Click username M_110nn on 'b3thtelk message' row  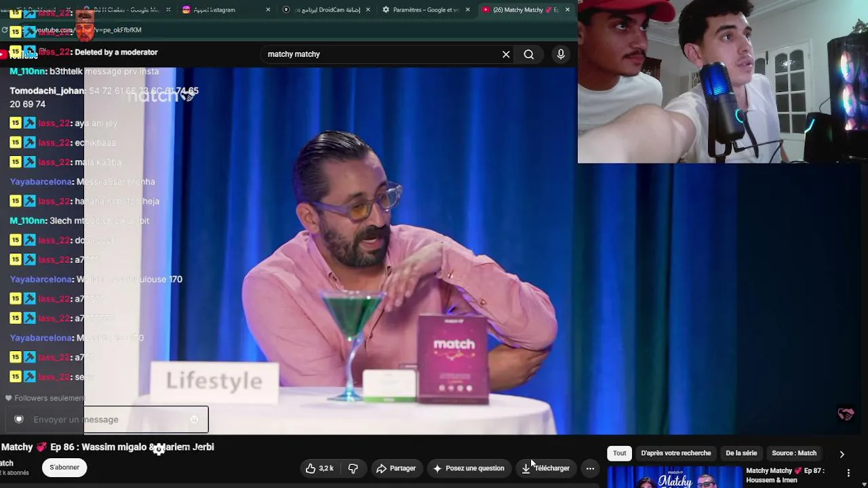point(28,71)
